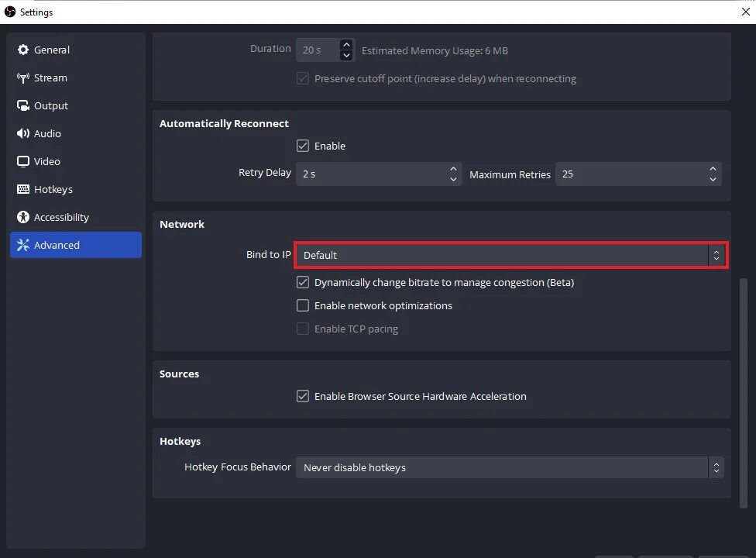
Task: Click the Automatically Reconnect heading
Action: click(x=224, y=123)
